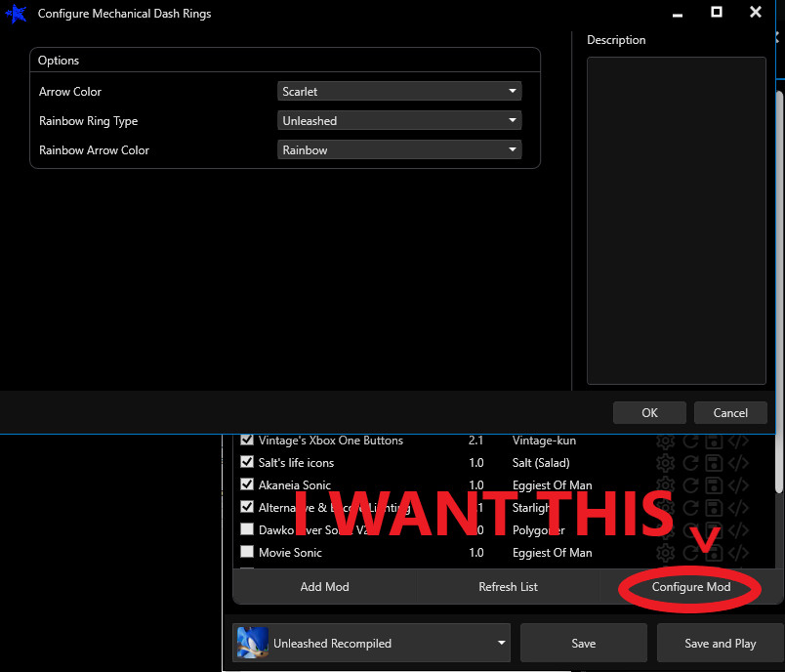
Task: Enable the Dawko ver Sonic V2 mod
Action: [x=246, y=529]
